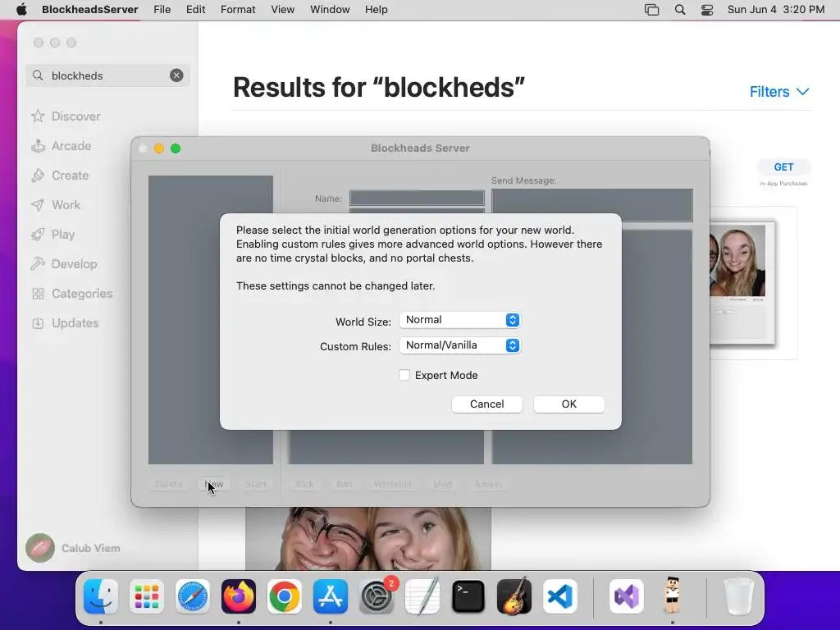Confirm world options with OK
The height and width of the screenshot is (630, 840).
point(569,404)
